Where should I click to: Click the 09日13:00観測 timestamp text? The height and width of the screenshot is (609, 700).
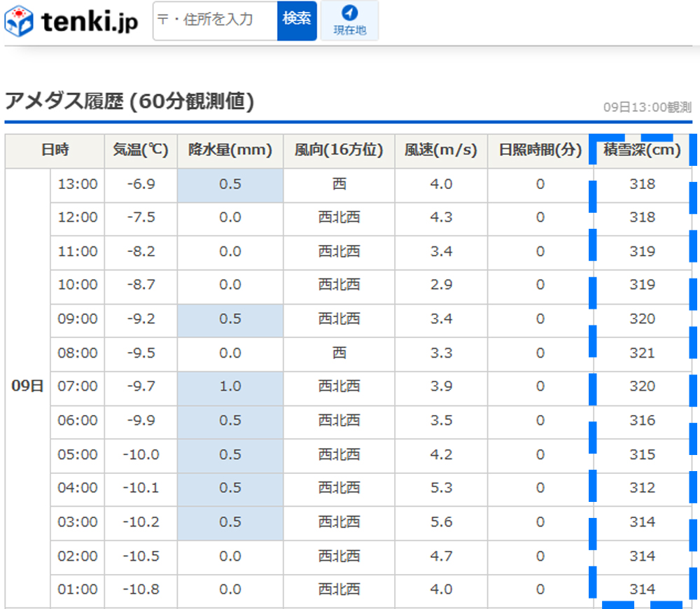(x=647, y=108)
